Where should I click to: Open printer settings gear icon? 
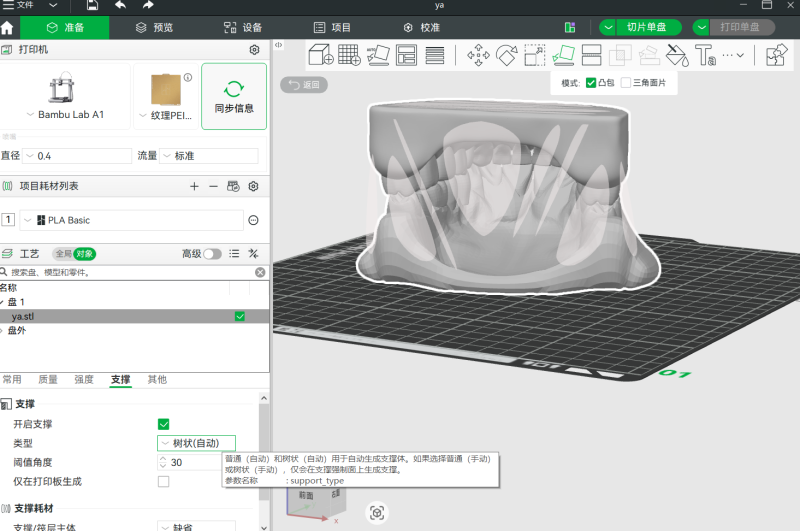click(x=254, y=49)
